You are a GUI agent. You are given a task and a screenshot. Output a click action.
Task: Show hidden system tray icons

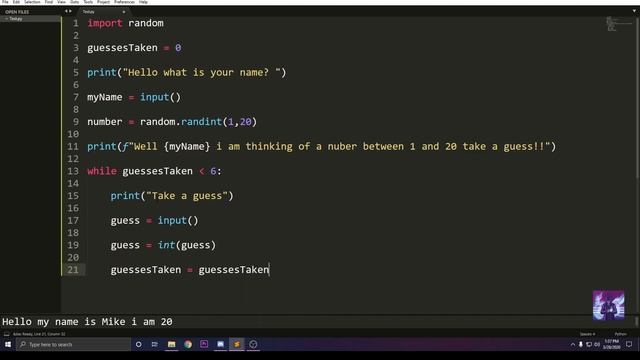point(573,344)
